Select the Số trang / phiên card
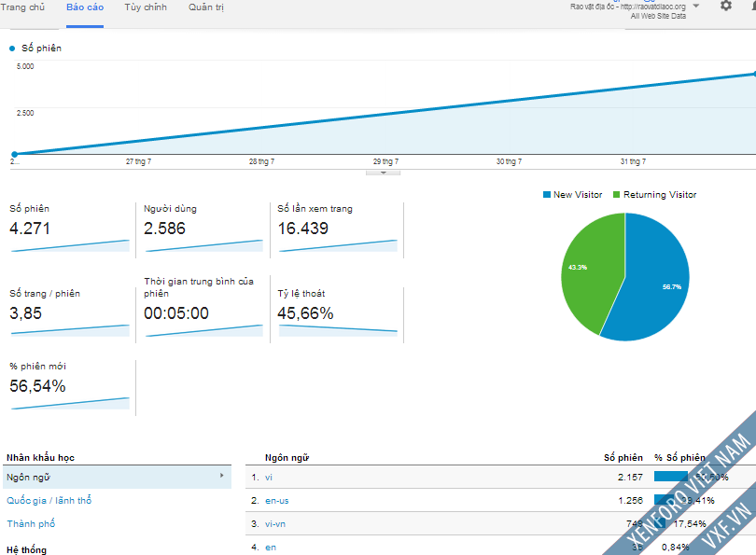756x555 pixels. [x=70, y=313]
